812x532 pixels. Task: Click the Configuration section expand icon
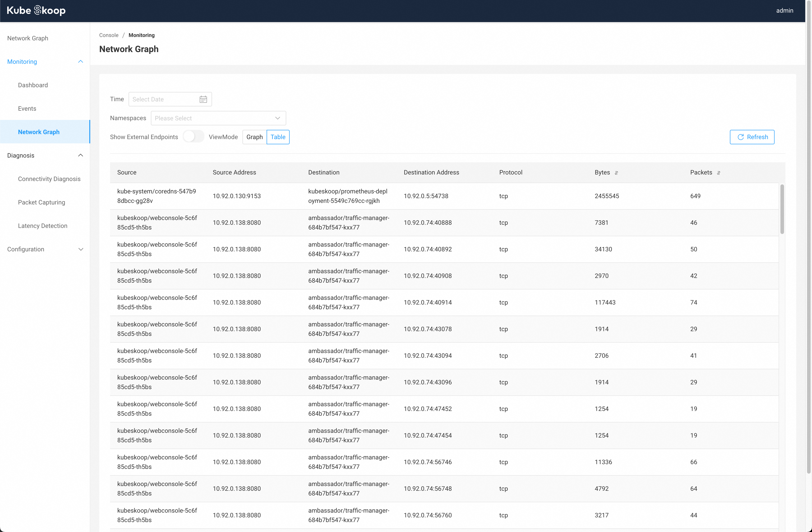(80, 249)
